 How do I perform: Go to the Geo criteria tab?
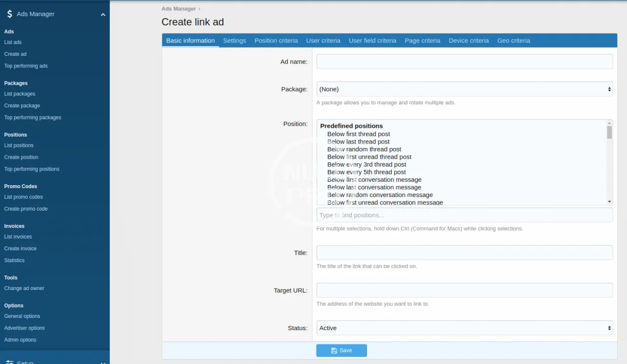[x=513, y=41]
